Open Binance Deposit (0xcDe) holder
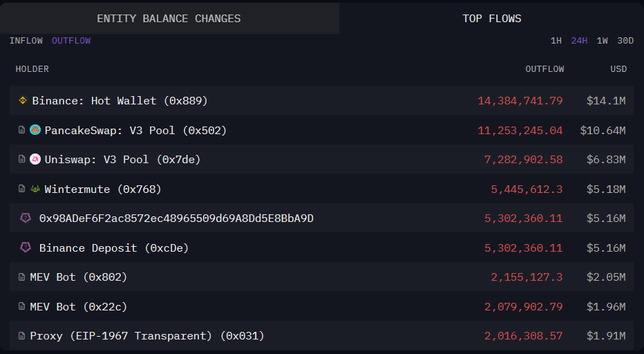 pyautogui.click(x=114, y=248)
